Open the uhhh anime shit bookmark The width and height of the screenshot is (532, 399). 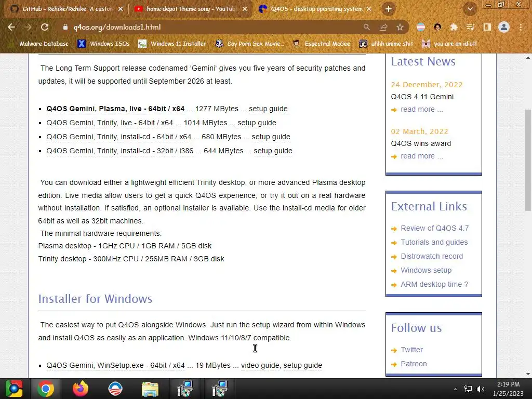pos(387,44)
